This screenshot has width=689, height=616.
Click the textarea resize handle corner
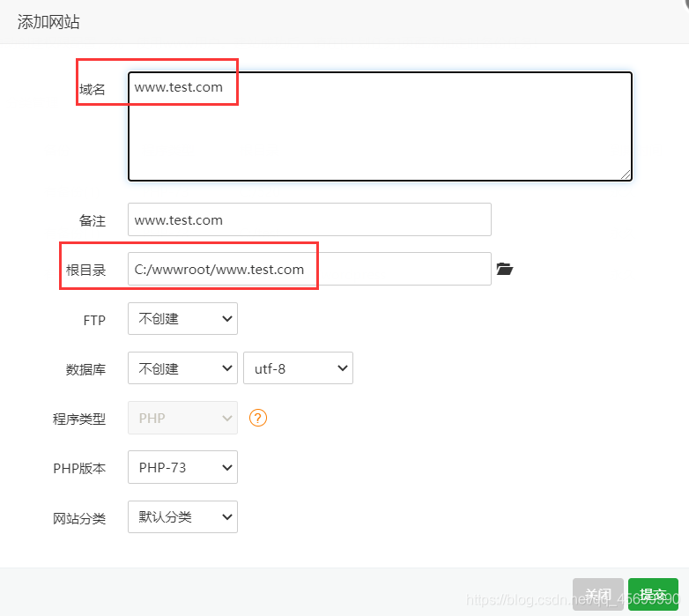(x=626, y=174)
